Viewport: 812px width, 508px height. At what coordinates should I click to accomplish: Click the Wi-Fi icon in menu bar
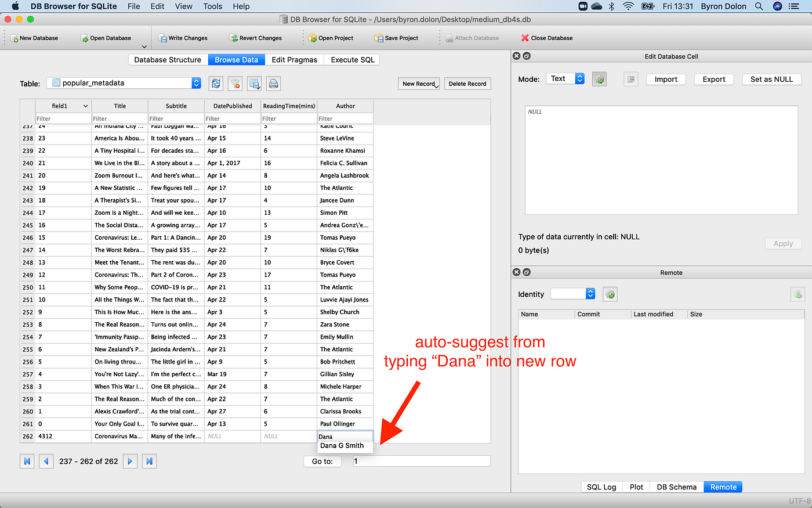point(628,6)
